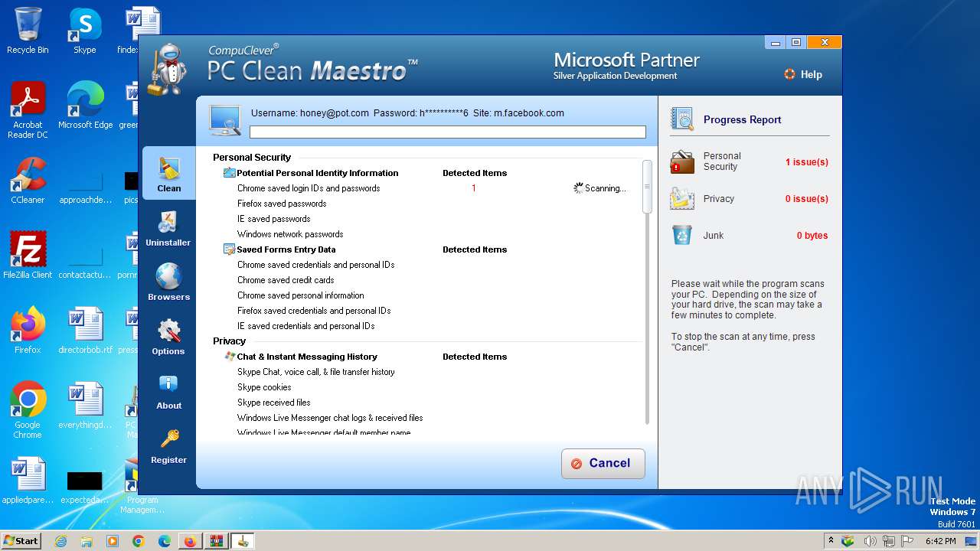Open the appliedpare... document on desktop
980x551 pixels.
coord(28,481)
